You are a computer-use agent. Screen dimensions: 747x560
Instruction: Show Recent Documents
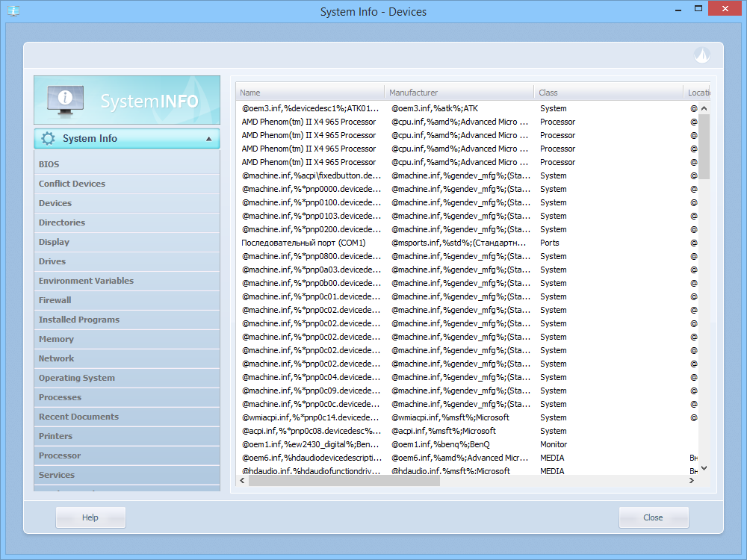[127, 417]
